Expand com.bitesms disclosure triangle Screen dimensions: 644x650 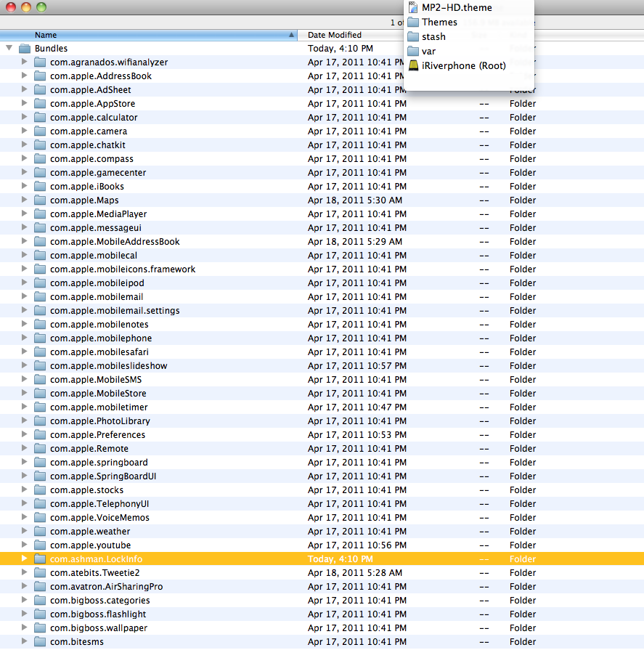(x=25, y=641)
